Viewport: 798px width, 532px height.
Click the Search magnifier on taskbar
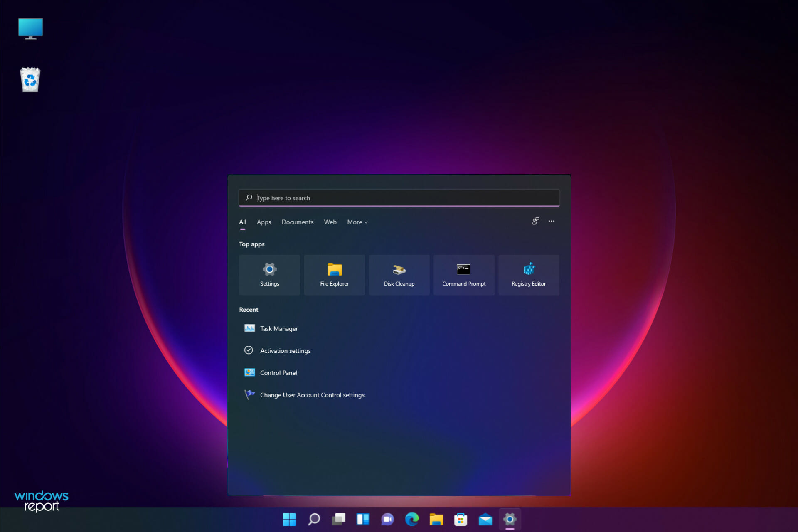point(314,519)
